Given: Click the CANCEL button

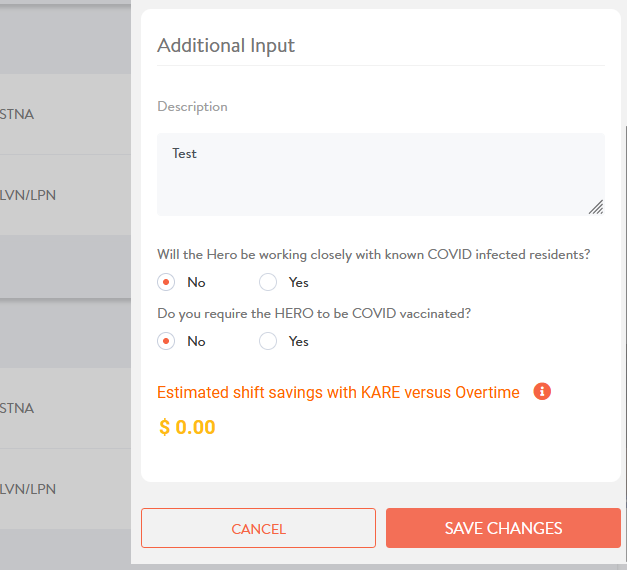Looking at the screenshot, I should 258,528.
